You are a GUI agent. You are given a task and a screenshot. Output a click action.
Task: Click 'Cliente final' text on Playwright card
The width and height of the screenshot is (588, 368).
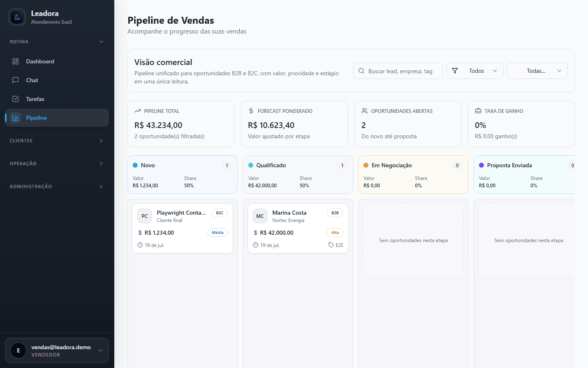click(x=169, y=220)
